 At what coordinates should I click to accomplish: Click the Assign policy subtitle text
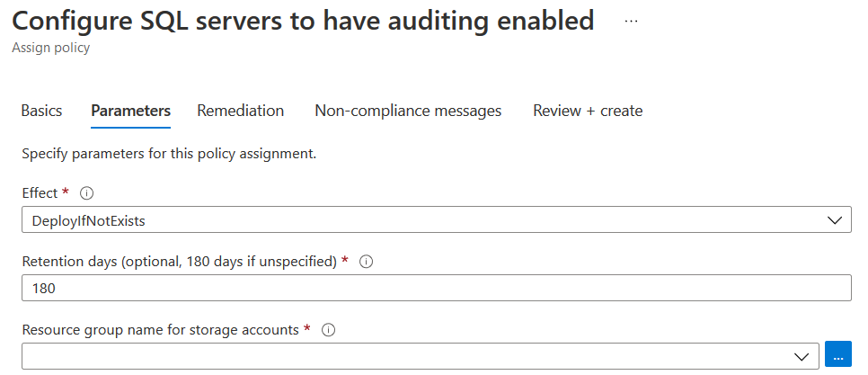(50, 48)
